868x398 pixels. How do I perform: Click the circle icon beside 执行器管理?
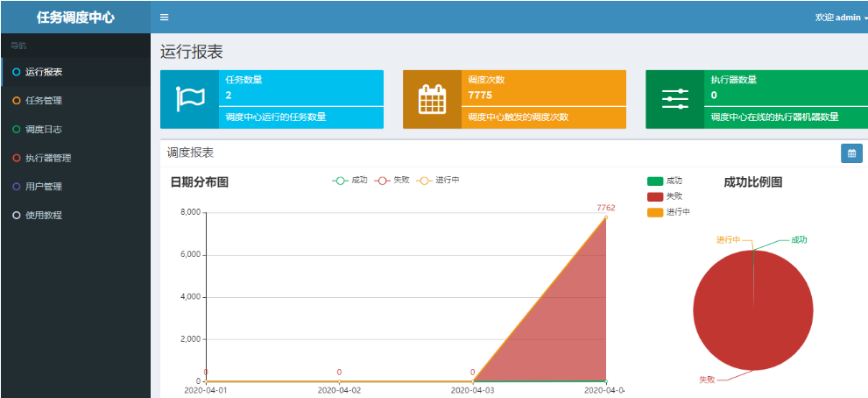(17, 159)
